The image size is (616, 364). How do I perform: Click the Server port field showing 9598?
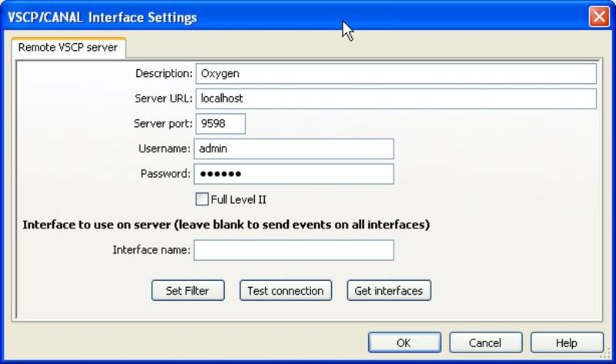pyautogui.click(x=219, y=124)
